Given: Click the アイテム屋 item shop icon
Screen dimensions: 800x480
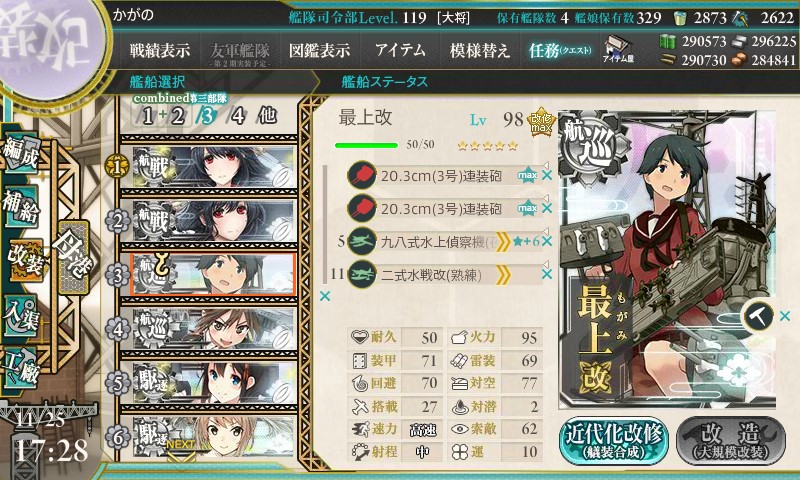Looking at the screenshot, I should (618, 49).
